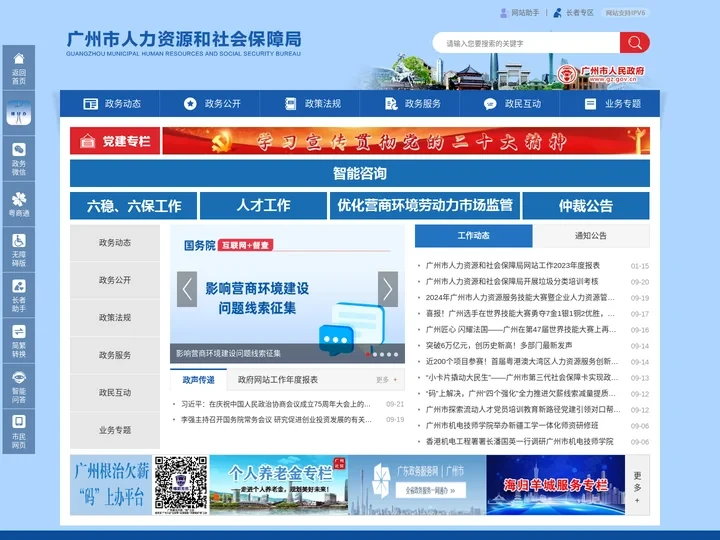Click the 广州市人力资源和社会保障局 site title logo
This screenshot has width=720, height=540.
184,44
